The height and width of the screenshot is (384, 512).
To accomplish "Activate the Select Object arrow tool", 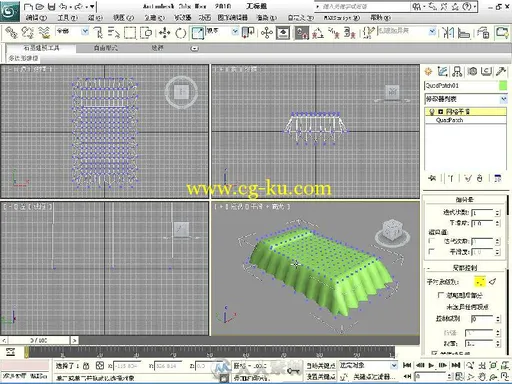I will [98, 33].
